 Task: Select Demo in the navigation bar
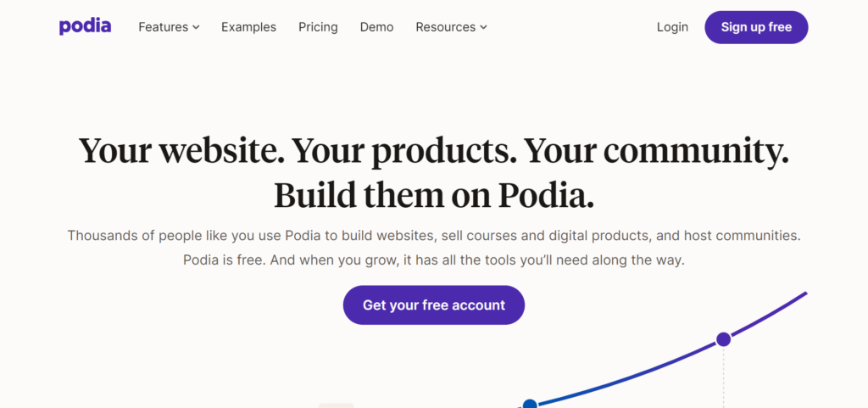376,27
